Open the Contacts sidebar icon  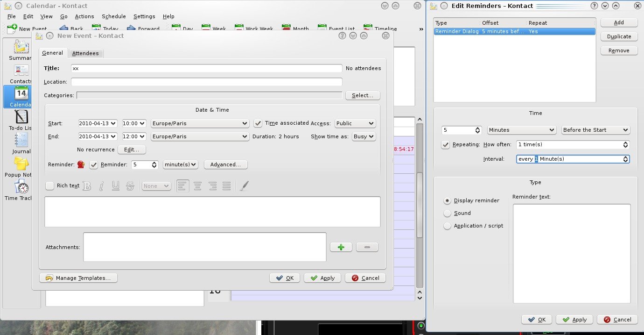click(21, 71)
